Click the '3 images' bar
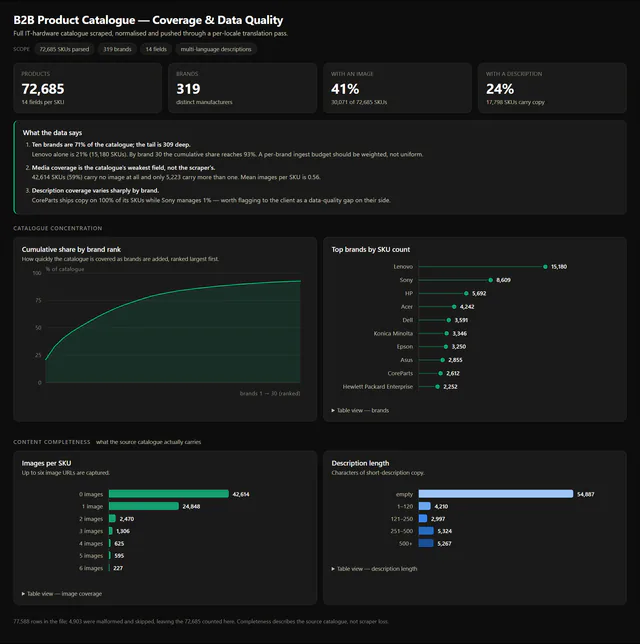The height and width of the screenshot is (644, 640). click(x=111, y=531)
